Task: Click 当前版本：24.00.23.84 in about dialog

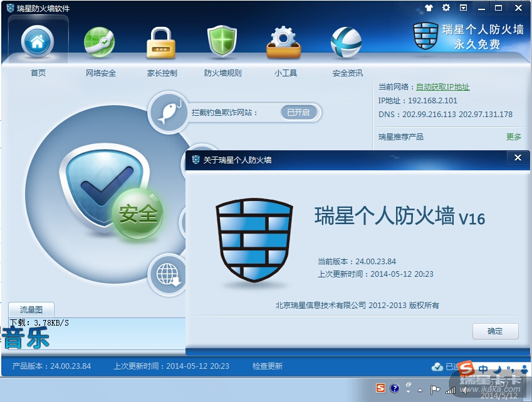Action: point(357,261)
